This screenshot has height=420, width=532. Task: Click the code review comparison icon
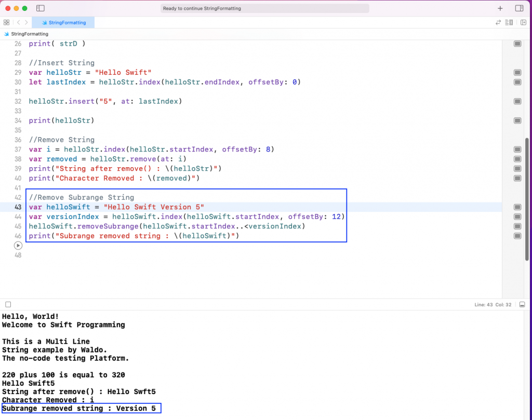[x=498, y=22]
